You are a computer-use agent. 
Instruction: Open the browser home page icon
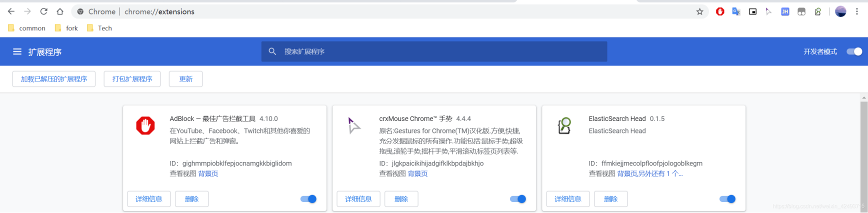60,11
